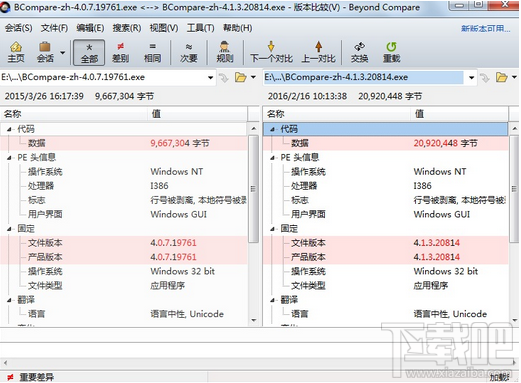Screen dimensions: 521x383
Task: Select left 处理器 row I386
Action: point(124,186)
